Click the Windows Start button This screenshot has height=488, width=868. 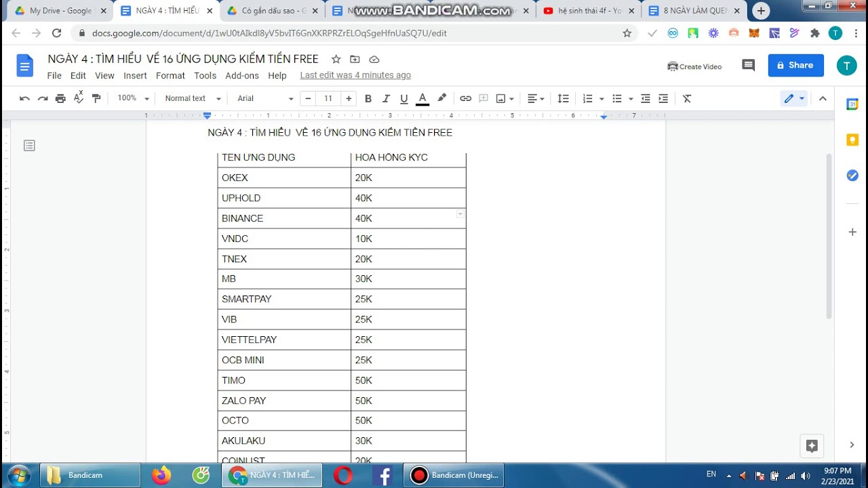19,475
